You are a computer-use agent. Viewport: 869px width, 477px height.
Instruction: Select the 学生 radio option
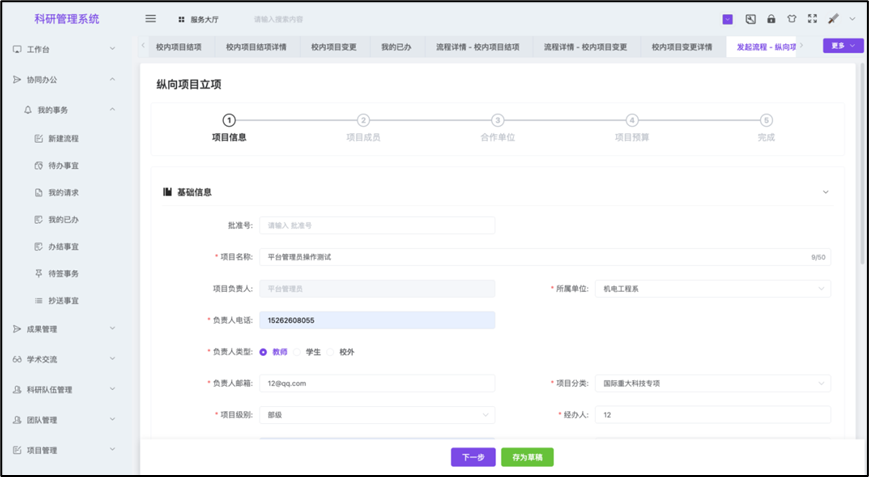pyautogui.click(x=298, y=352)
